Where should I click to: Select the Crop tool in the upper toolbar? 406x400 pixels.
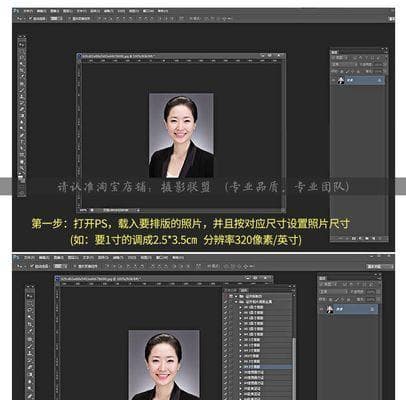[22, 70]
